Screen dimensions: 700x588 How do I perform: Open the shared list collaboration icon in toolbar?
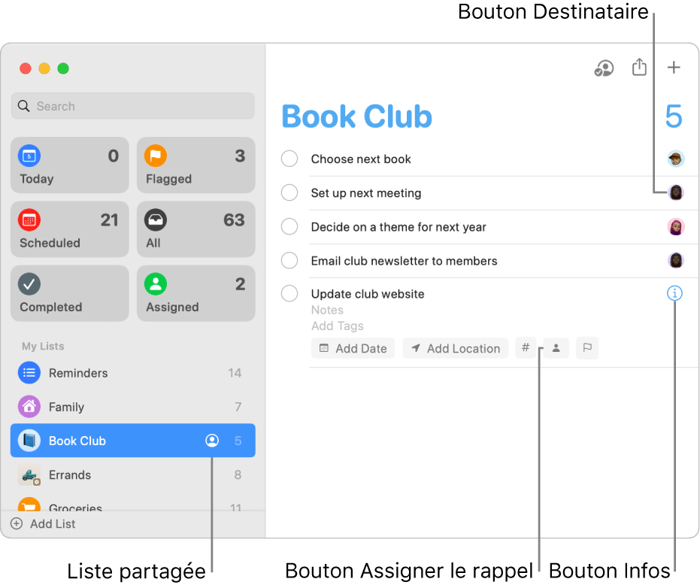pos(604,68)
